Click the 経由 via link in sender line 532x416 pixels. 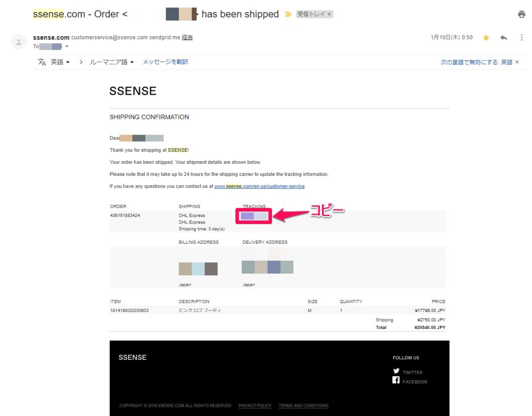187,37
